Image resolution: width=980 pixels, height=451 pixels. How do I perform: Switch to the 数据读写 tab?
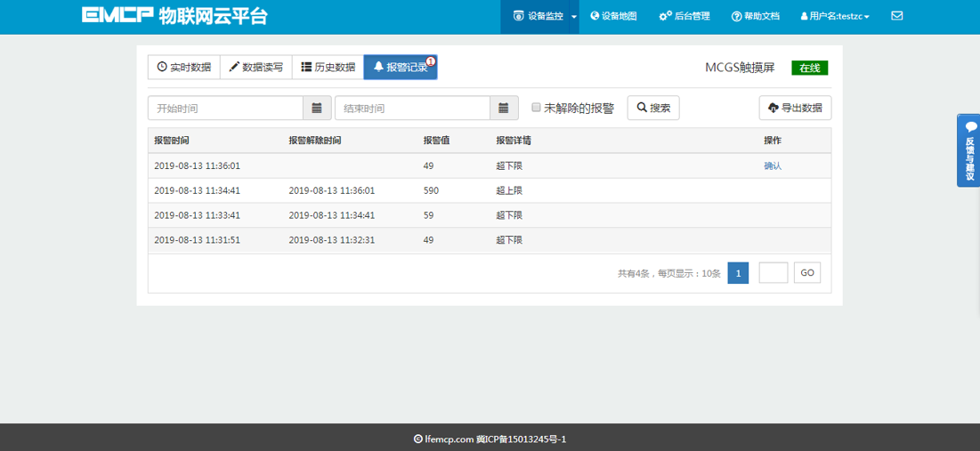255,67
